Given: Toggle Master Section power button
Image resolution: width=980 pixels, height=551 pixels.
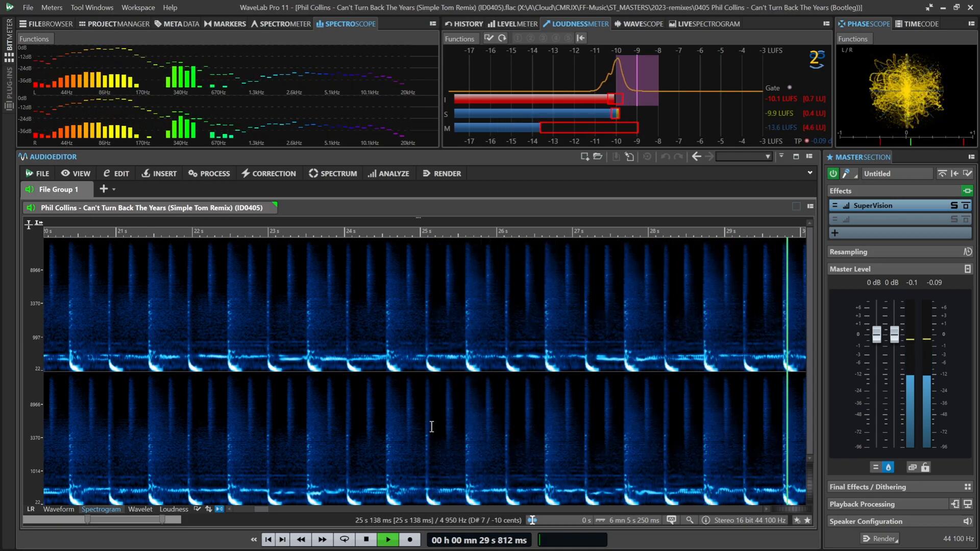Looking at the screenshot, I should click(x=833, y=173).
